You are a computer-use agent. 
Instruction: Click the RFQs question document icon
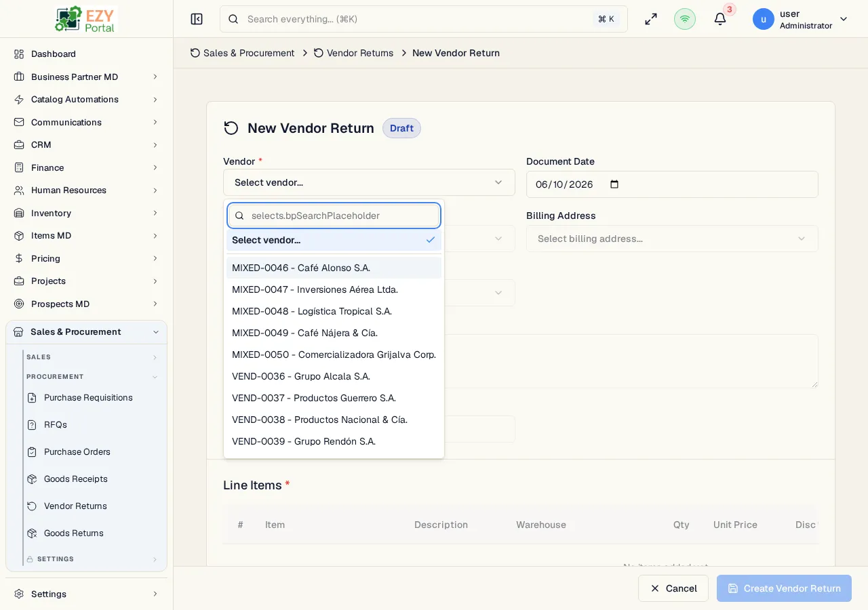pyautogui.click(x=32, y=425)
